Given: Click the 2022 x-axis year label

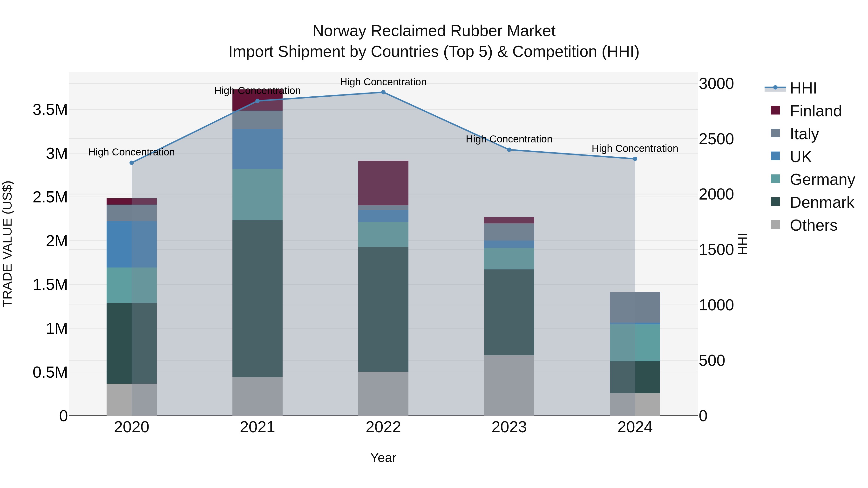Looking at the screenshot, I should tap(383, 427).
